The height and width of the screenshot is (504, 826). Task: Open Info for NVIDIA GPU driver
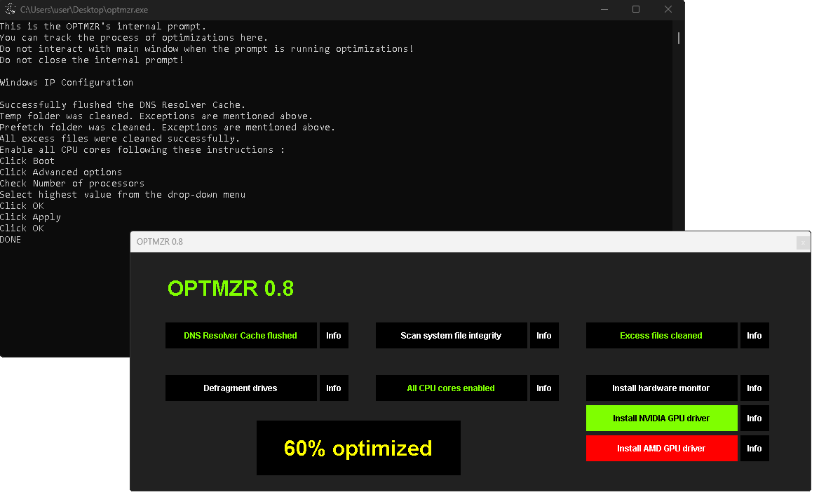754,418
